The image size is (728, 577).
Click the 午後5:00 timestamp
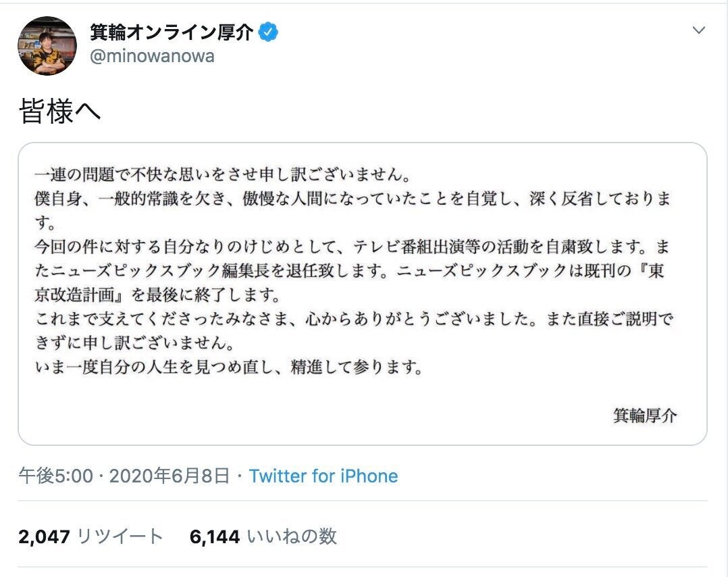click(x=56, y=476)
